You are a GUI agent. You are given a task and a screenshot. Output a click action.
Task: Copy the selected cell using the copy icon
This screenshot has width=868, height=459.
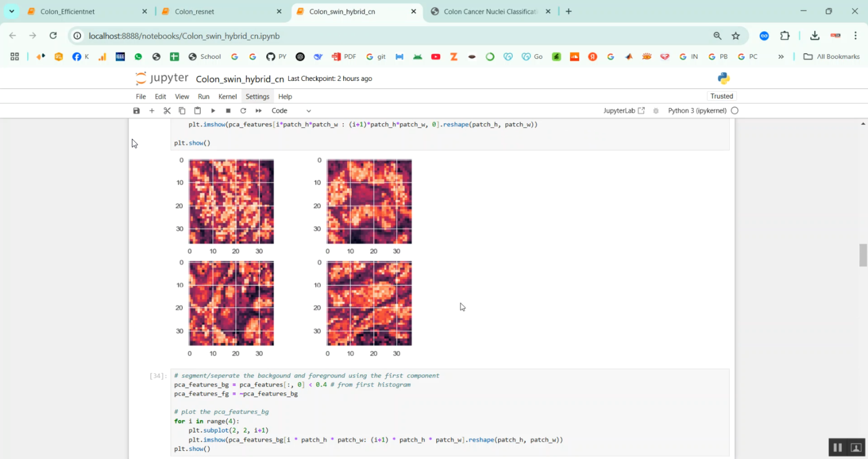point(182,110)
